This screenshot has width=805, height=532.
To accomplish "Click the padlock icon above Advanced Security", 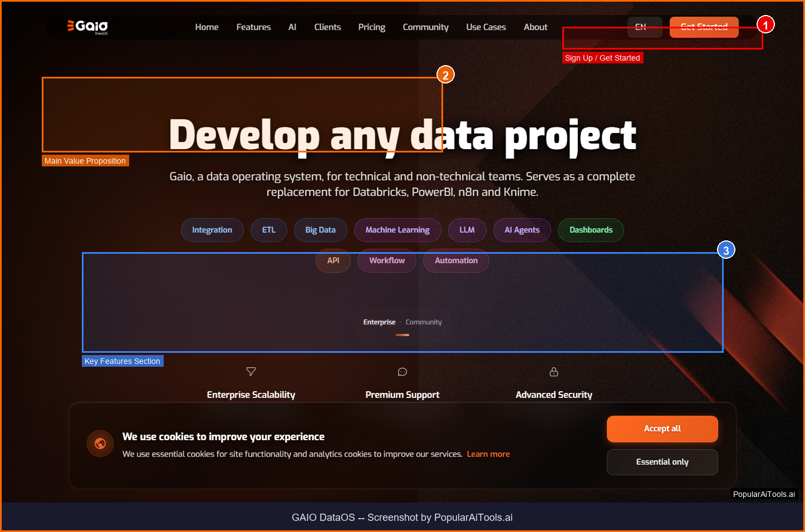I will (x=554, y=372).
